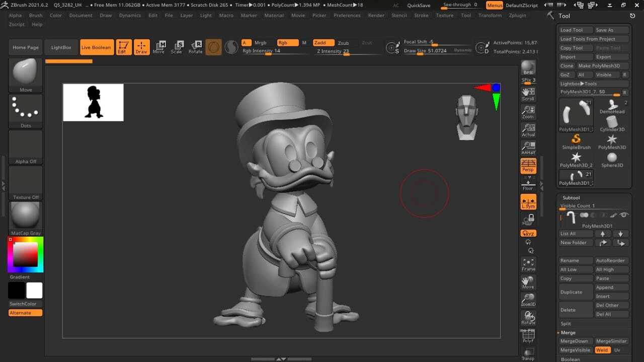Screen dimensions: 644x362
Task: Click the MergeDown button
Action: coord(576,341)
